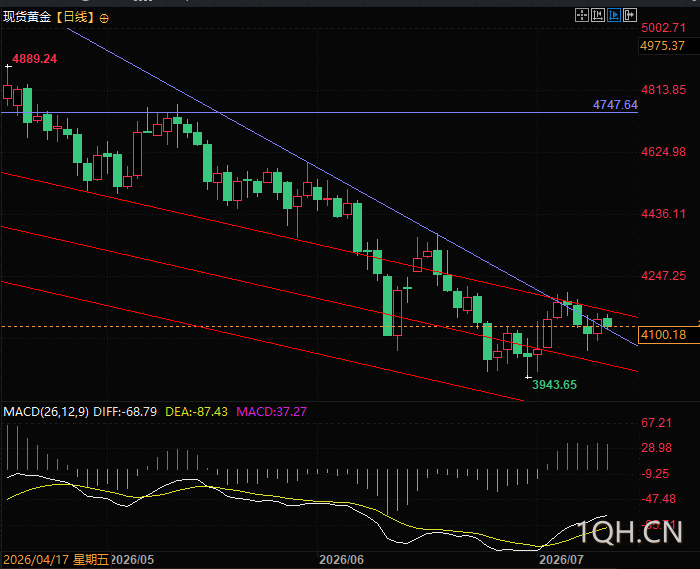Click the 2026/05 marker on time axis

point(133,560)
